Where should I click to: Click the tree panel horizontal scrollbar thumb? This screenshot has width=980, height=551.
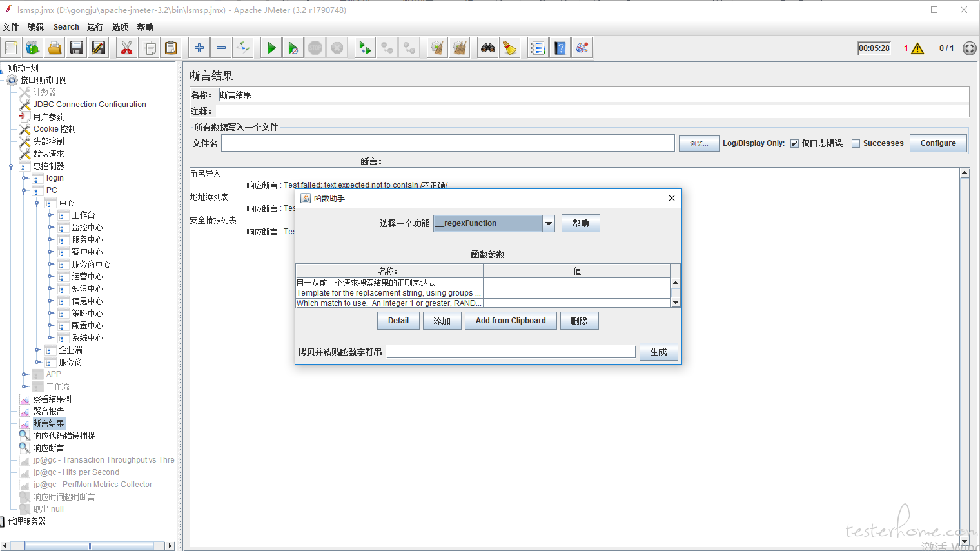(x=89, y=546)
